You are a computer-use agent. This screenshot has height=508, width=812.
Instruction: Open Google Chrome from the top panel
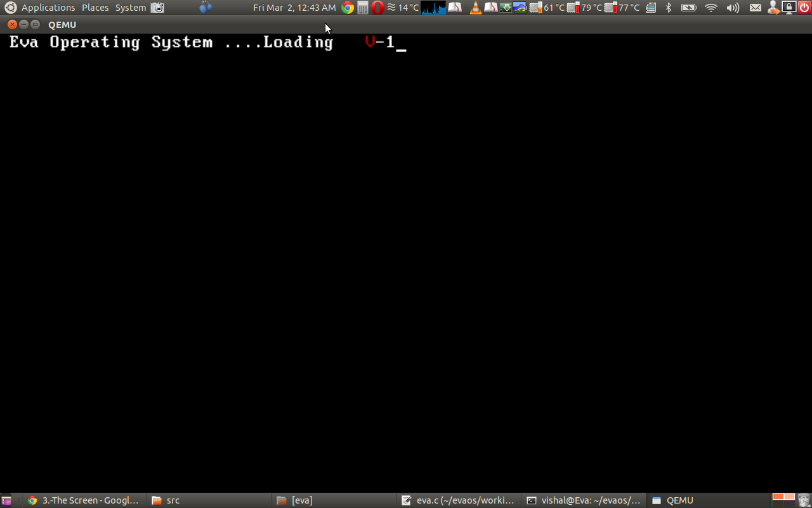click(347, 8)
